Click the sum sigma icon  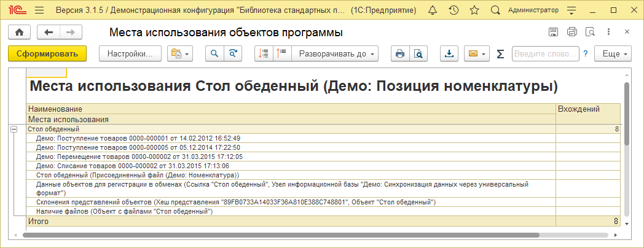(x=500, y=54)
